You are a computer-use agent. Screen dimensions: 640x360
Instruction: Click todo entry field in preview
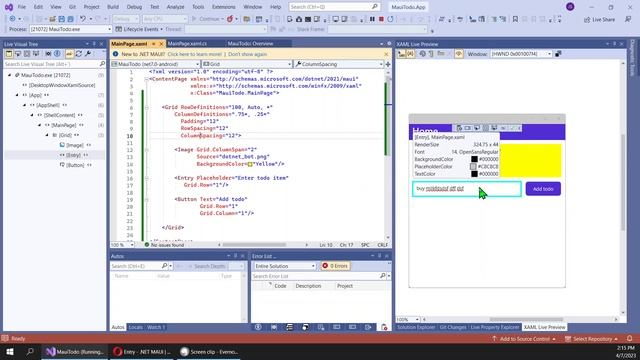pos(467,189)
